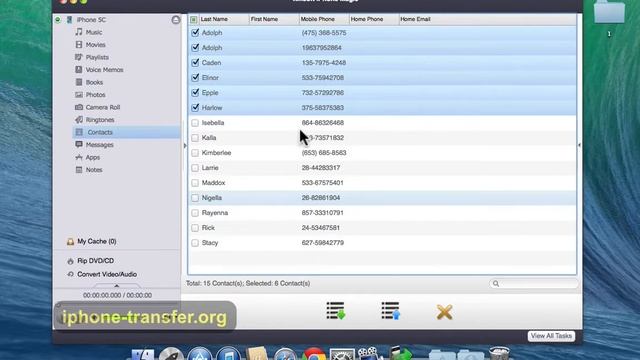Select Camera Roll in sidebar
Screen dimensions: 640x360
102,107
